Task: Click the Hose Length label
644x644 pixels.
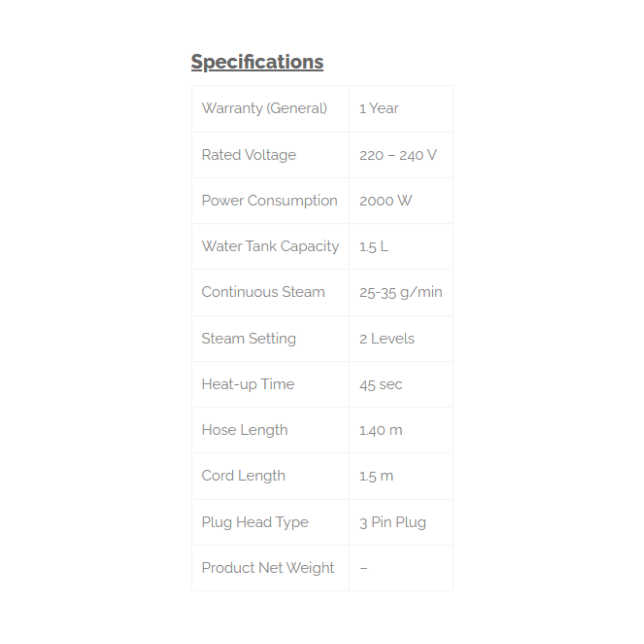Action: click(245, 430)
